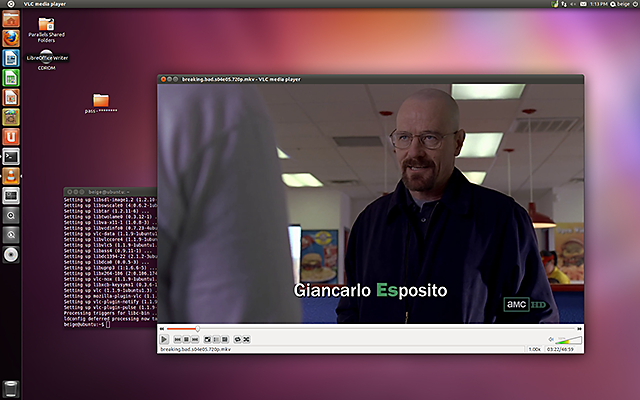
Task: Open the clock menu showing 1:13 PM
Action: [598, 4]
